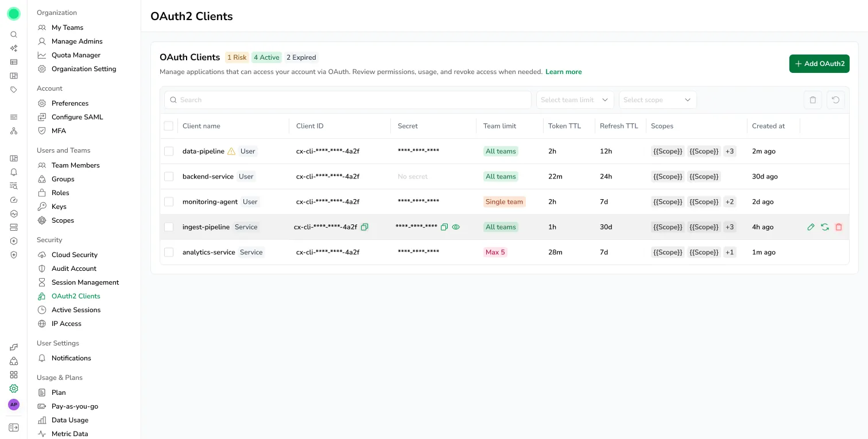Sort by Client name column header
868x439 pixels.
click(x=201, y=126)
